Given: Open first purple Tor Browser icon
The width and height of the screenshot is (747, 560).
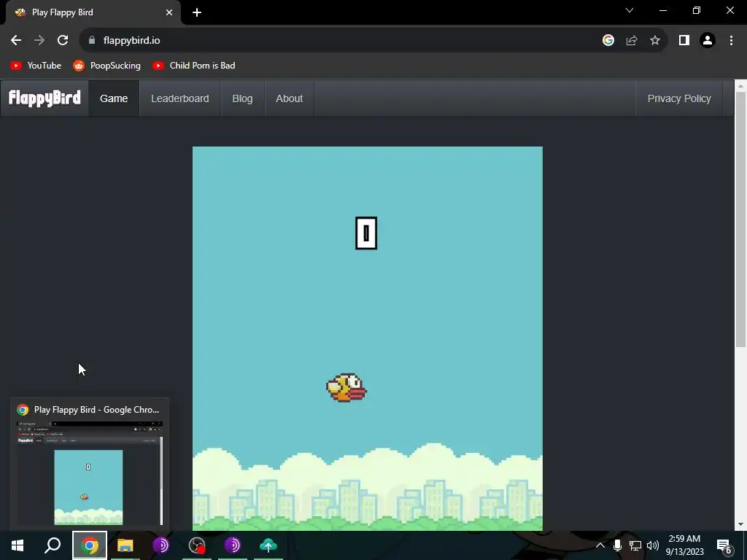Looking at the screenshot, I should point(161,545).
